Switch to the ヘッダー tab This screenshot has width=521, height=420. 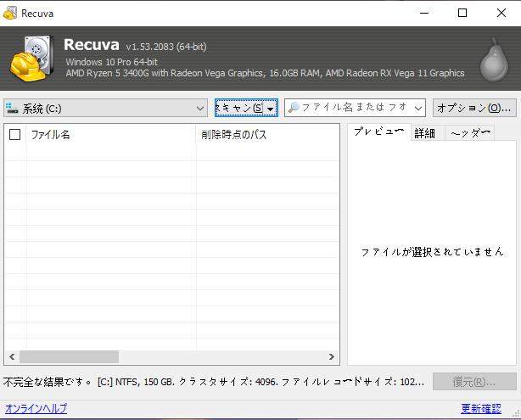pos(470,133)
